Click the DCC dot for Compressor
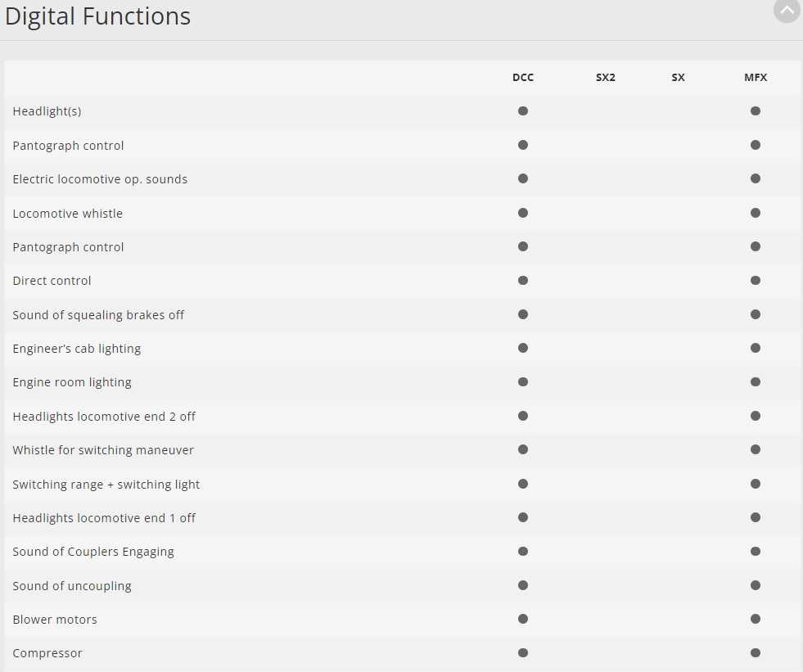The height and width of the screenshot is (672, 803). tap(523, 653)
